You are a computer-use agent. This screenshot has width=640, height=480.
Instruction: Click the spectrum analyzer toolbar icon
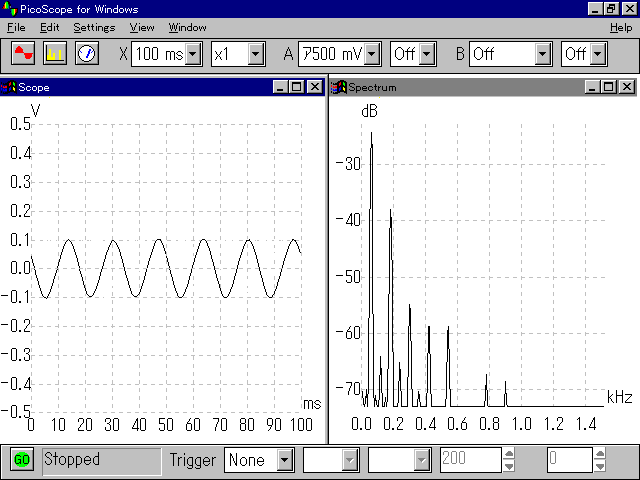[54, 53]
